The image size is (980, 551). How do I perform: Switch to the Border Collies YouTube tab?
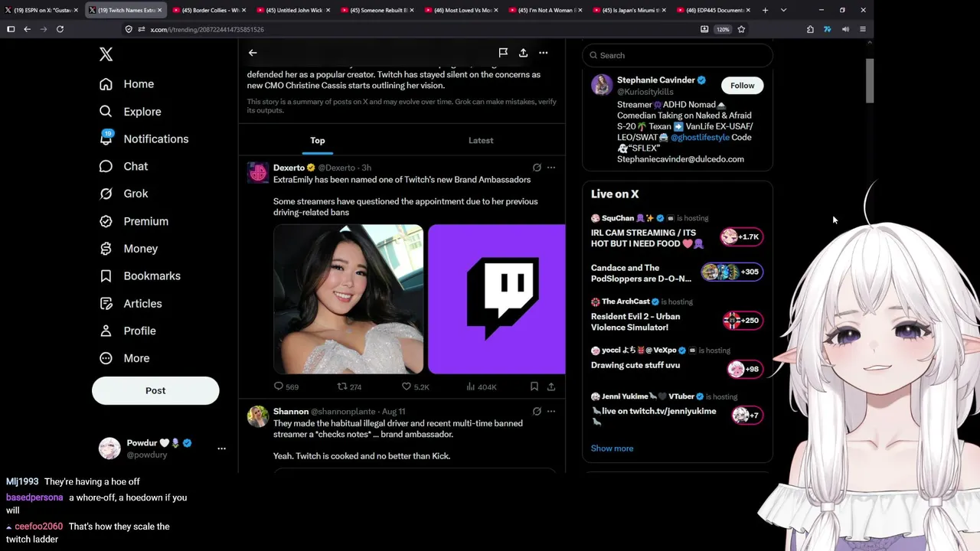tap(211, 10)
